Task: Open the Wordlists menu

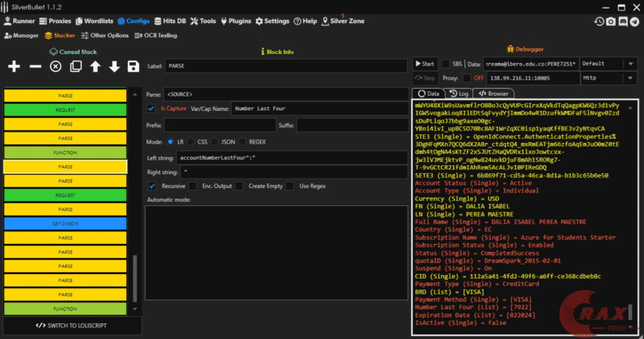Action: tap(94, 21)
